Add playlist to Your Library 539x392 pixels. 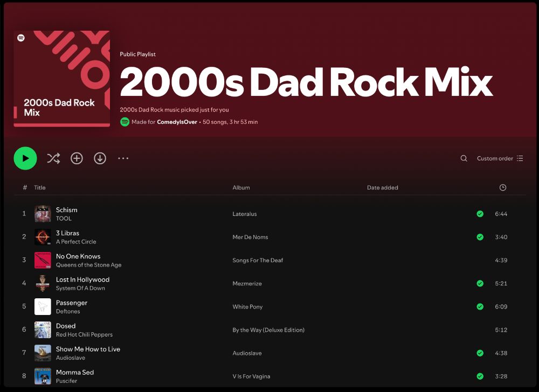[x=77, y=158]
